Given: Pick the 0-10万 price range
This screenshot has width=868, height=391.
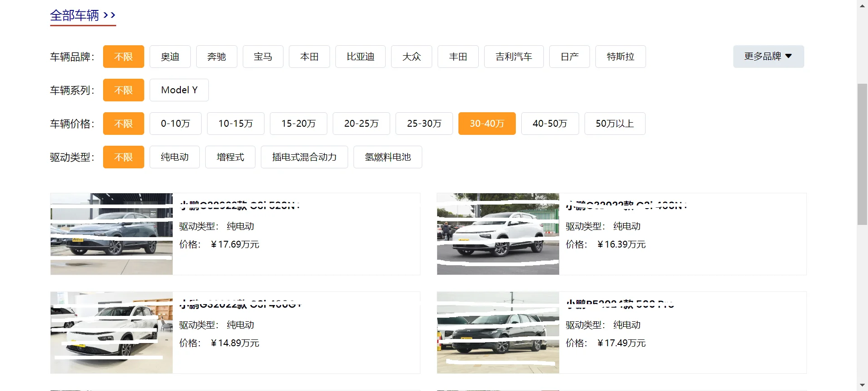Looking at the screenshot, I should click(175, 124).
